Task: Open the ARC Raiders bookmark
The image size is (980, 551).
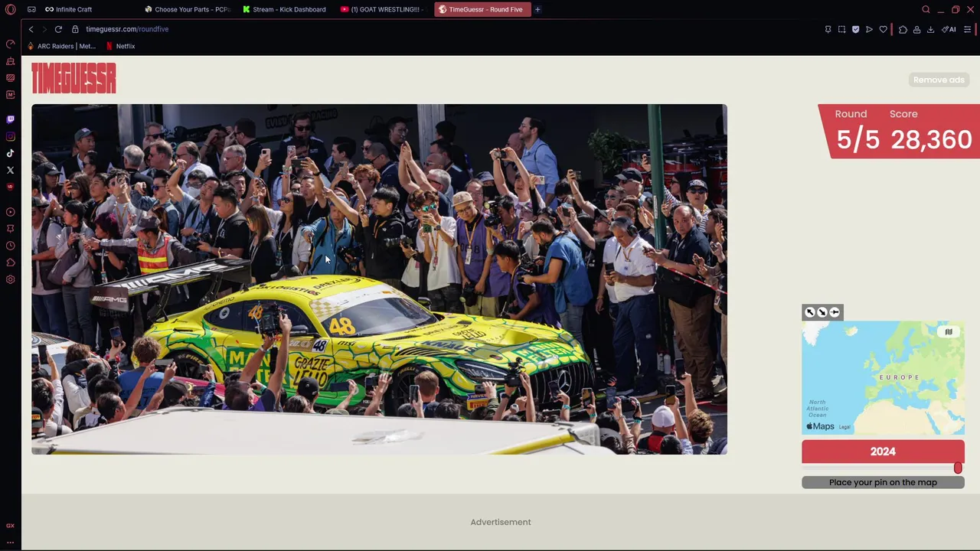Action: (x=61, y=46)
